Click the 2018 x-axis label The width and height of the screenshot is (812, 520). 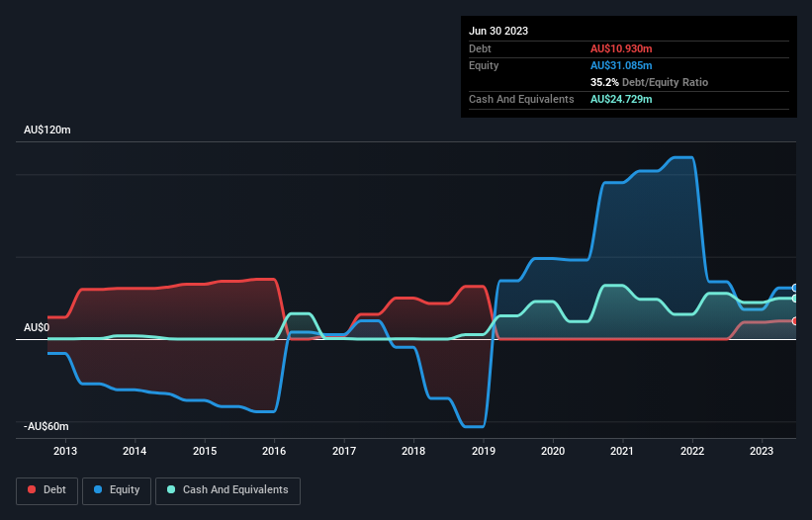[413, 451]
